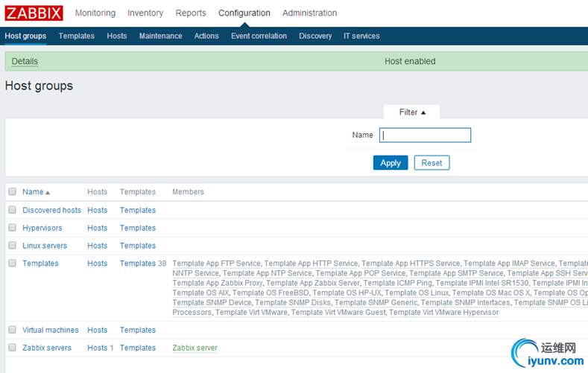Viewport: 588px width, 373px height.
Task: Open Template App HTTPS Service member
Action: tap(411, 264)
